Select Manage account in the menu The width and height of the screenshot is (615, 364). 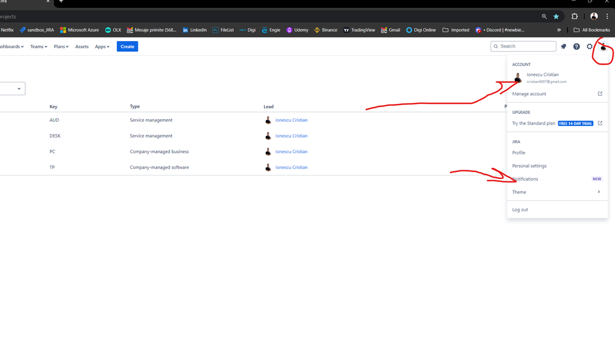[557, 93]
